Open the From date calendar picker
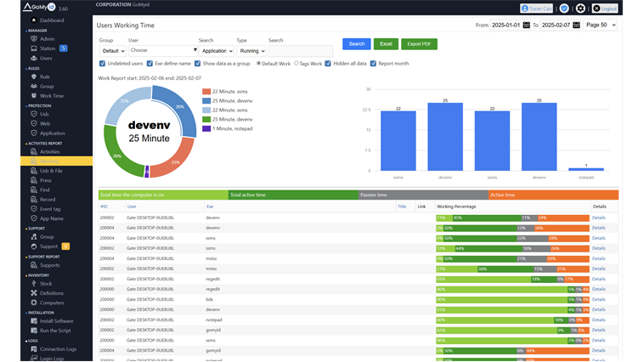644x362 pixels. (527, 25)
